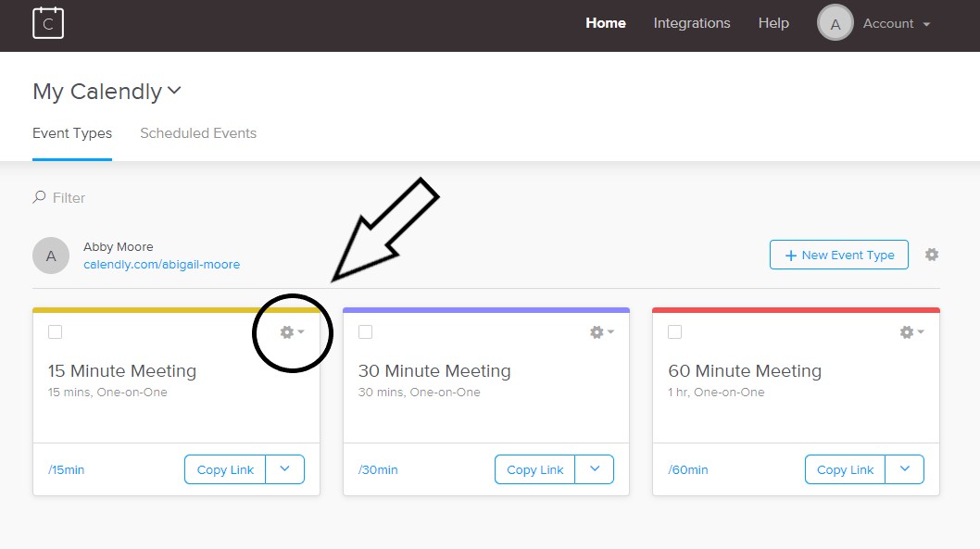The height and width of the screenshot is (549, 980).
Task: Open the 15 Minute Meeting title
Action: 122,371
